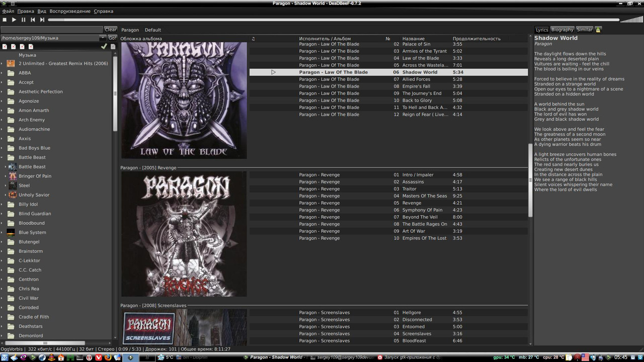Sort by the Название column header
The height and width of the screenshot is (362, 644).
click(414, 39)
